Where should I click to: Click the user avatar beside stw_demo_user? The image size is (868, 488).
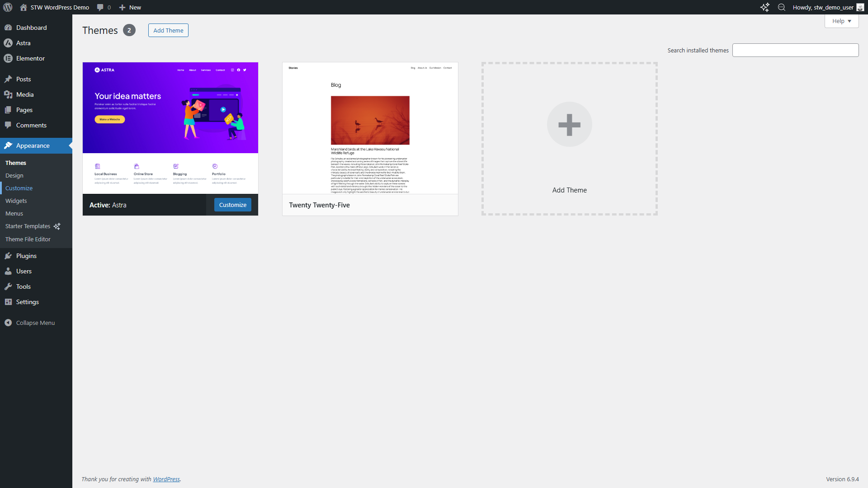point(860,7)
